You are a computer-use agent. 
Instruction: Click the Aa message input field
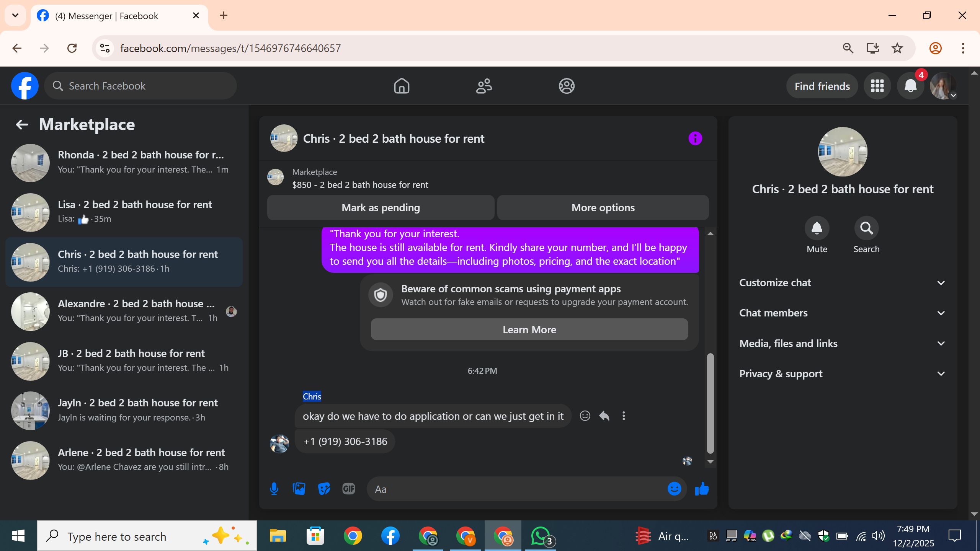click(517, 489)
